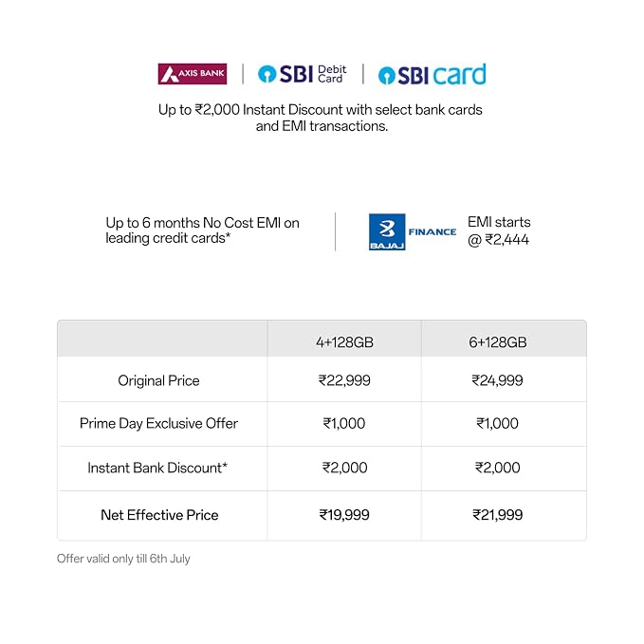Click the 'Offer valid only till 6th July' note
This screenshot has height=644, width=644.
point(123,559)
